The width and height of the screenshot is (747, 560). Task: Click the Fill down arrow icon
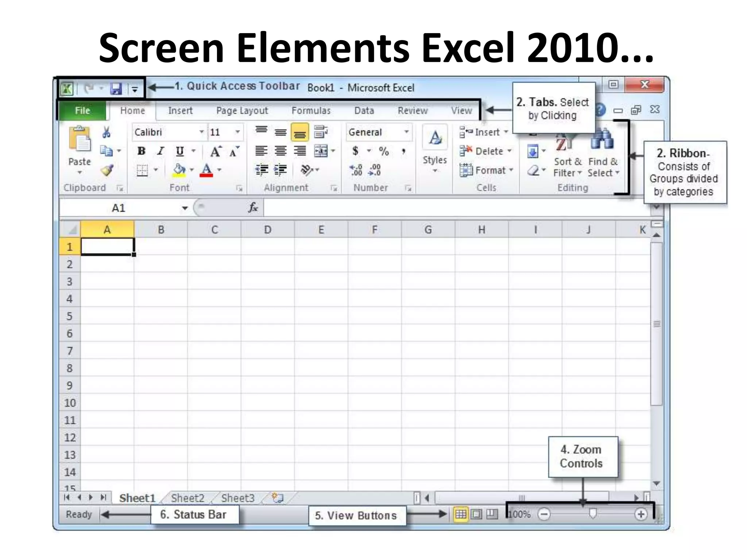(x=533, y=151)
